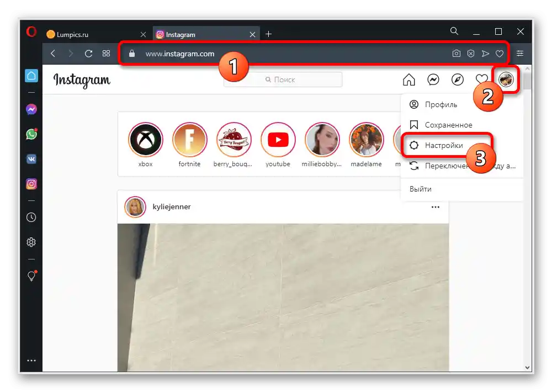
Task: Open Opera settings gear in the sidebar
Action: (31, 242)
